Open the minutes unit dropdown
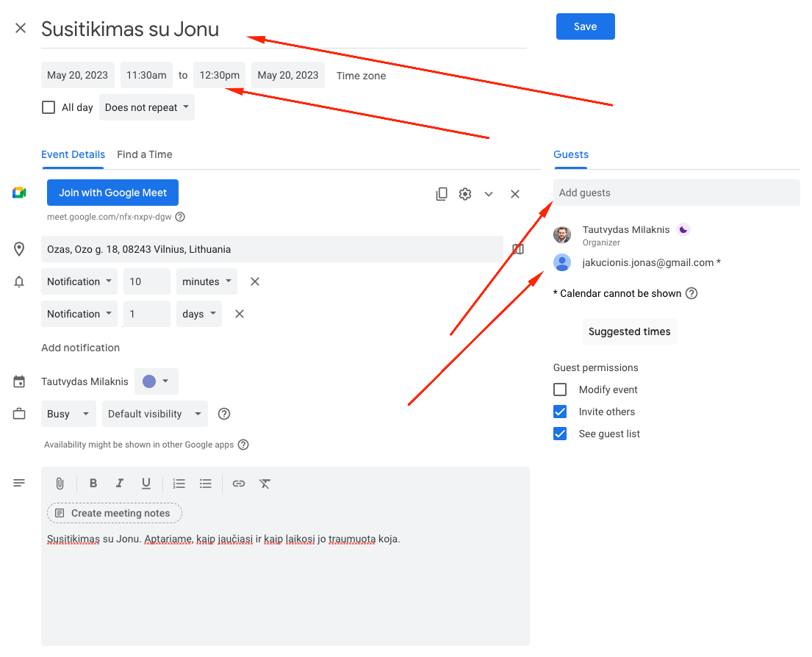 tap(206, 281)
